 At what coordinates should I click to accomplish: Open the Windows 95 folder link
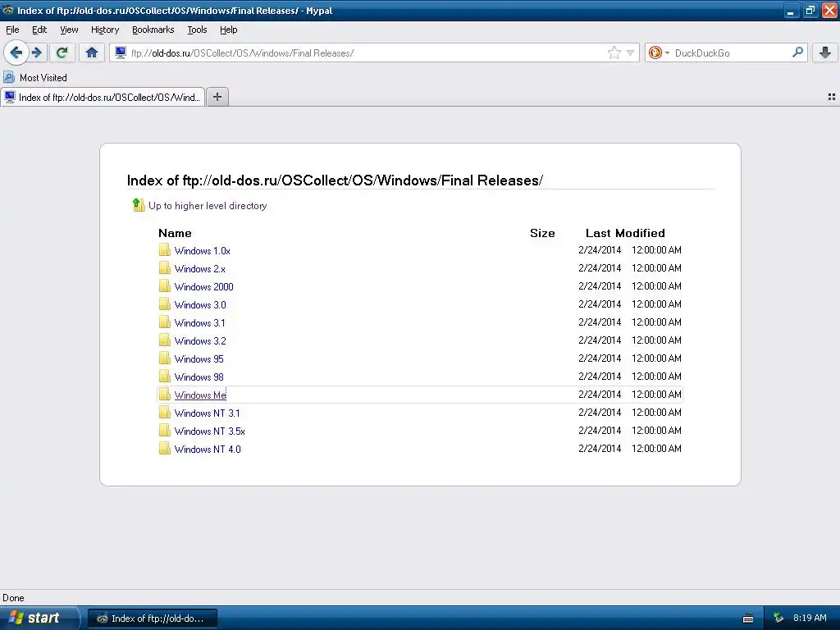coord(199,359)
